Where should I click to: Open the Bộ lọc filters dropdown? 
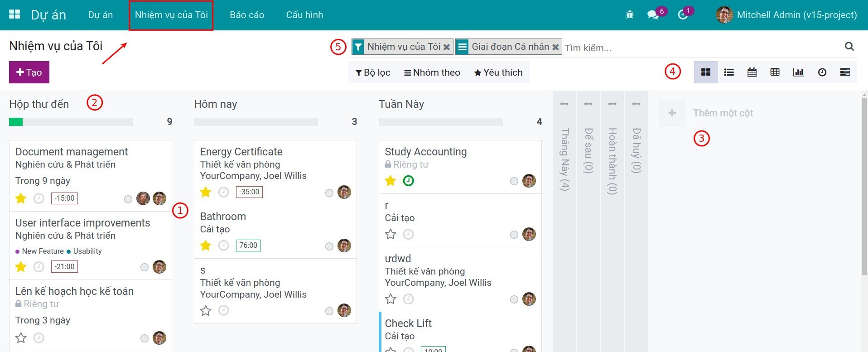coord(373,72)
